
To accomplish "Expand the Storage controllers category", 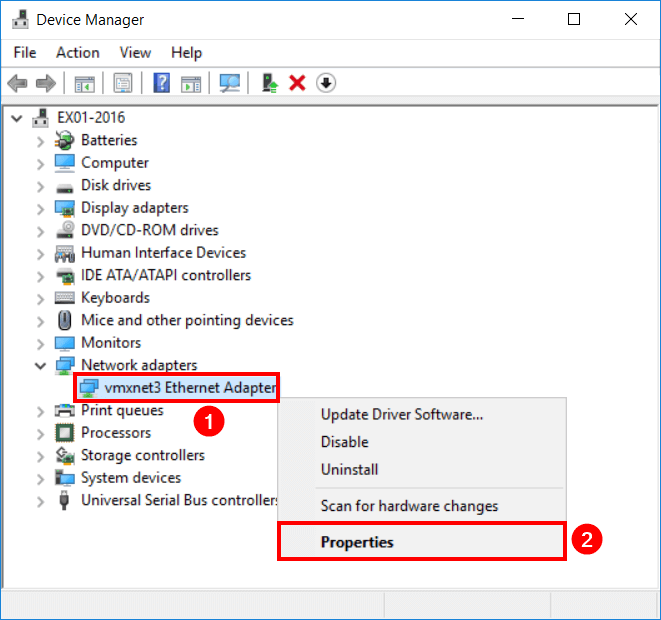I will 41,456.
